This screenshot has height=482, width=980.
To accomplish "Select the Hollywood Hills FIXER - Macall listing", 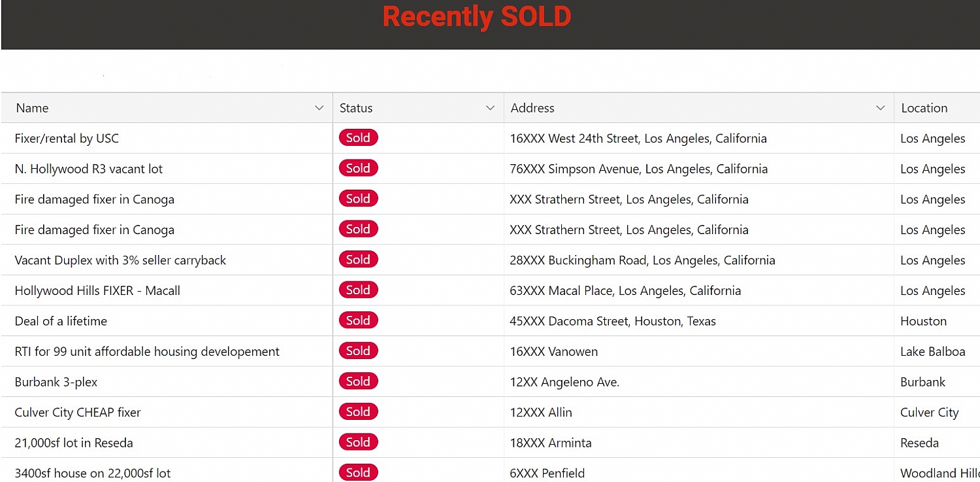I will pyautogui.click(x=97, y=291).
